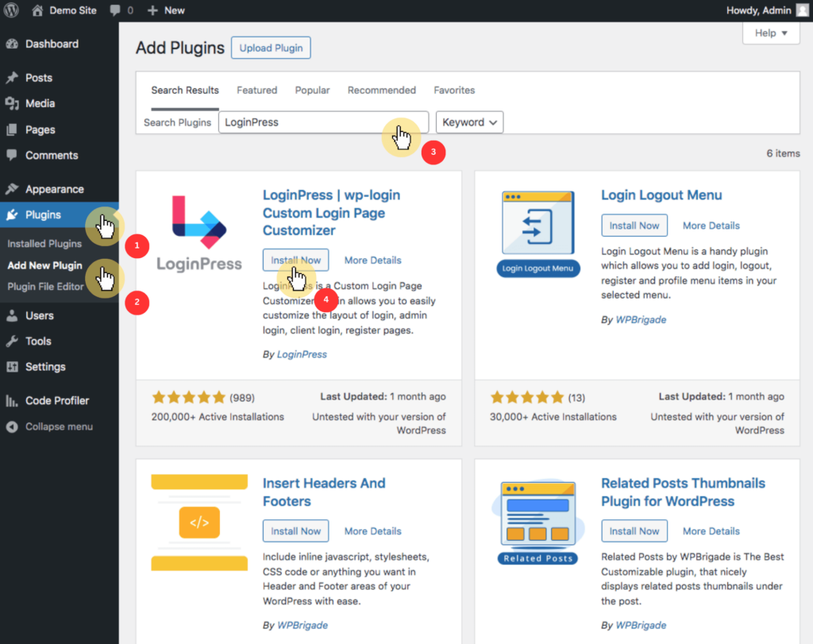This screenshot has height=644, width=813.
Task: Switch to the Recommended tab
Action: click(382, 91)
